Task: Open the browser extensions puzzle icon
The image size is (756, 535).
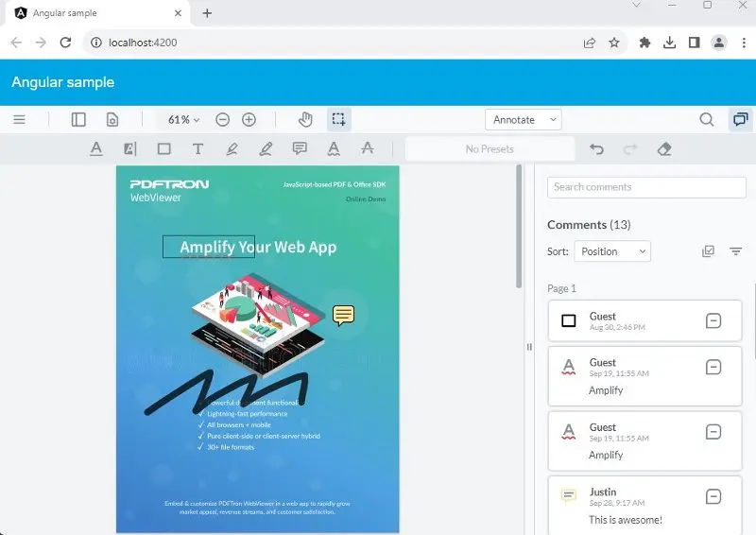Action: (644, 43)
